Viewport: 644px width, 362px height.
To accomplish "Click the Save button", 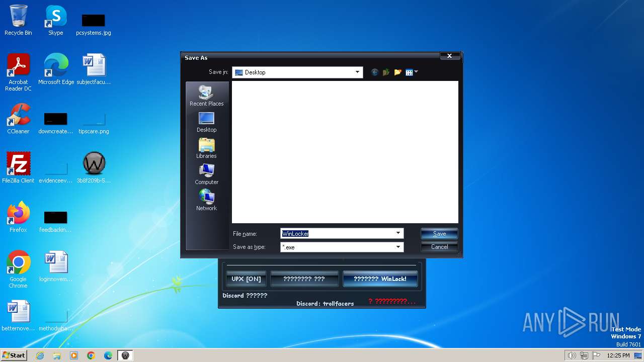I will click(x=439, y=234).
